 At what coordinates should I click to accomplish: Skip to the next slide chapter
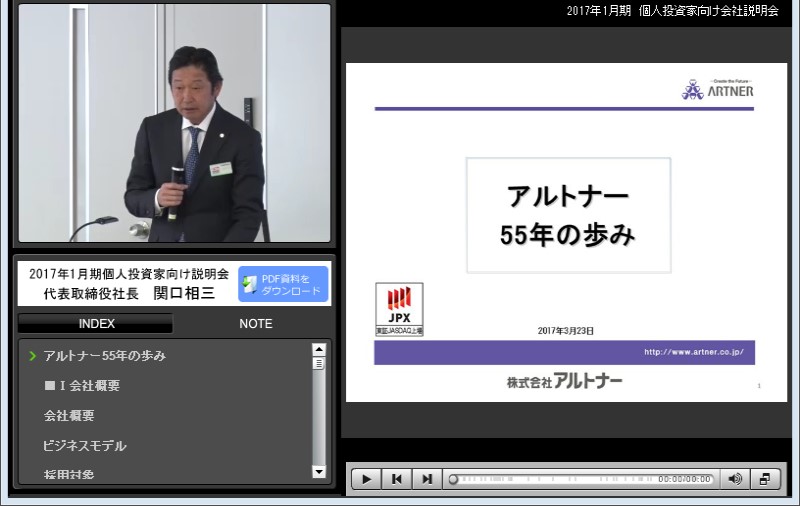click(x=427, y=479)
